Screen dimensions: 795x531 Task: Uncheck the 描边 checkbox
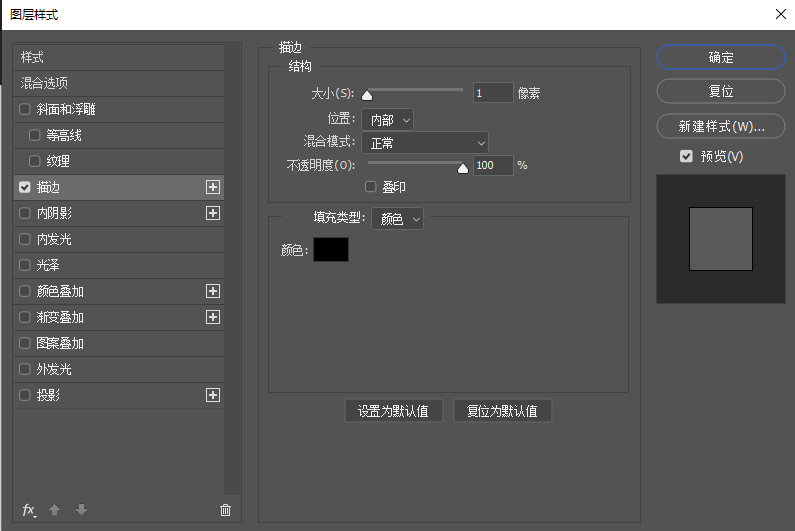point(24,187)
